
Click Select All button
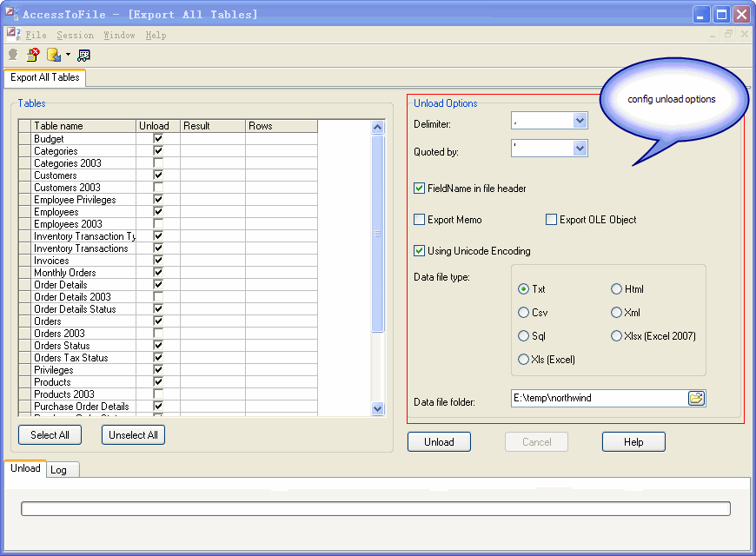(50, 435)
